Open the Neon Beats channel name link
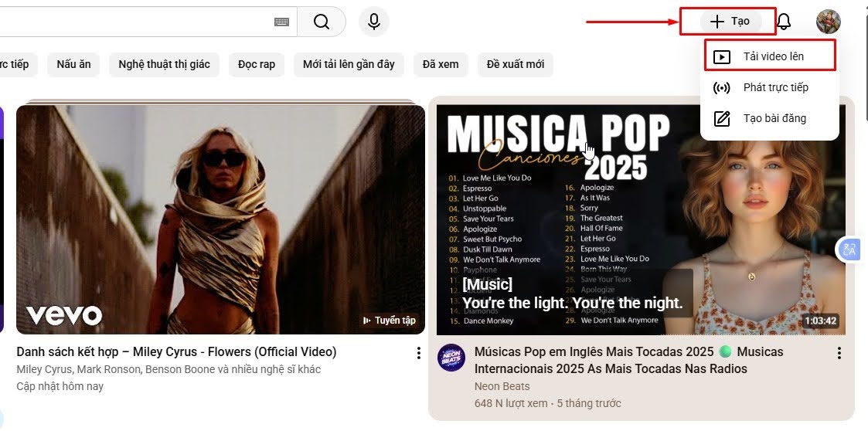The image size is (868, 431). (502, 386)
